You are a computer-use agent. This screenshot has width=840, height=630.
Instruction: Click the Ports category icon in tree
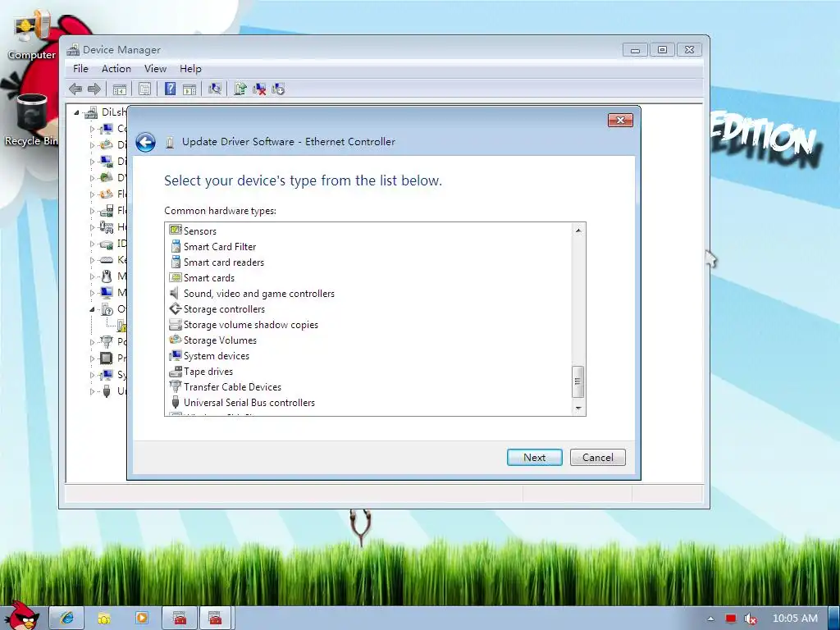(x=107, y=341)
